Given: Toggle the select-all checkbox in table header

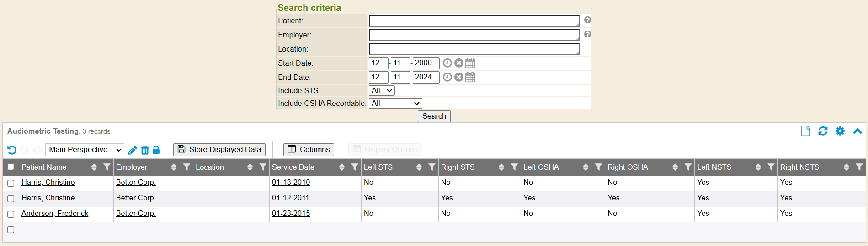Looking at the screenshot, I should point(11,167).
